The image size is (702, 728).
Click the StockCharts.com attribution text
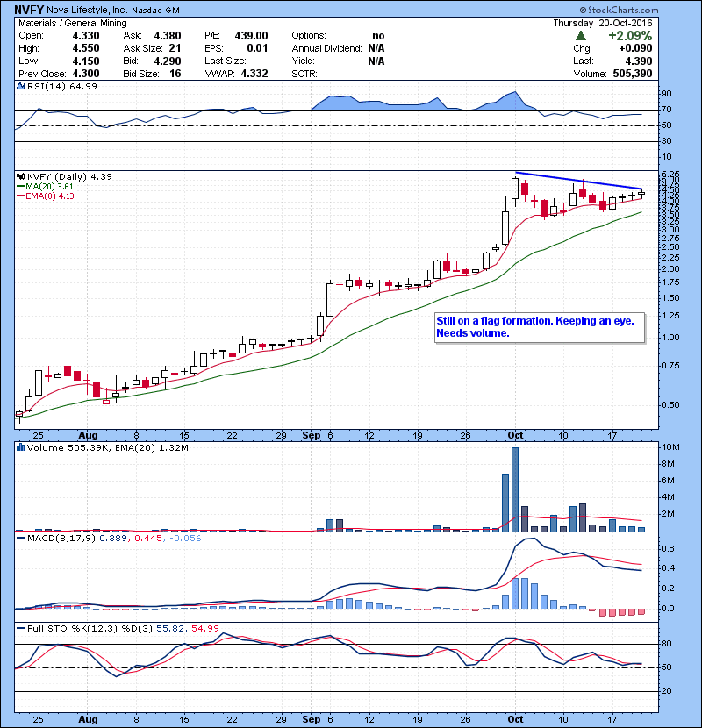[619, 10]
